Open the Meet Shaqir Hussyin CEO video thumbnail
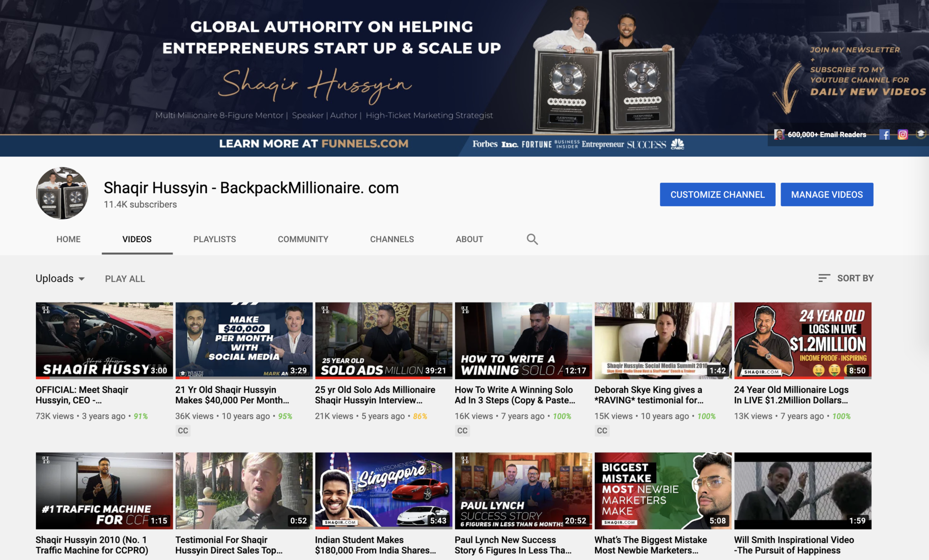929x560 pixels. (x=104, y=341)
